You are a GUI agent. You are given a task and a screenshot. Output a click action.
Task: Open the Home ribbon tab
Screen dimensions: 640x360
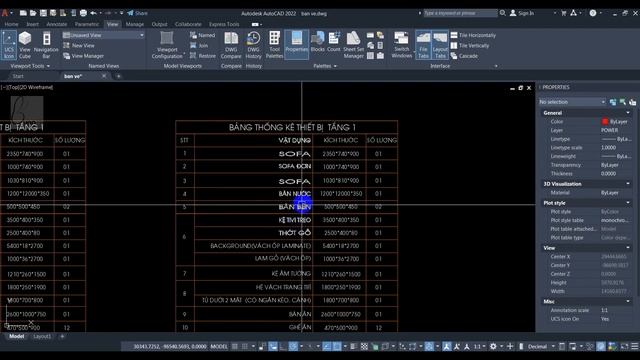coord(11,24)
